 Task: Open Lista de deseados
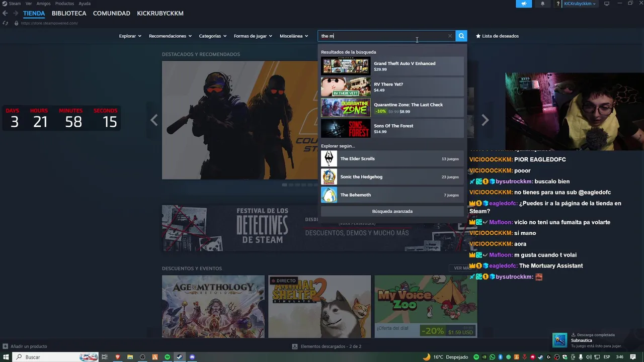497,36
